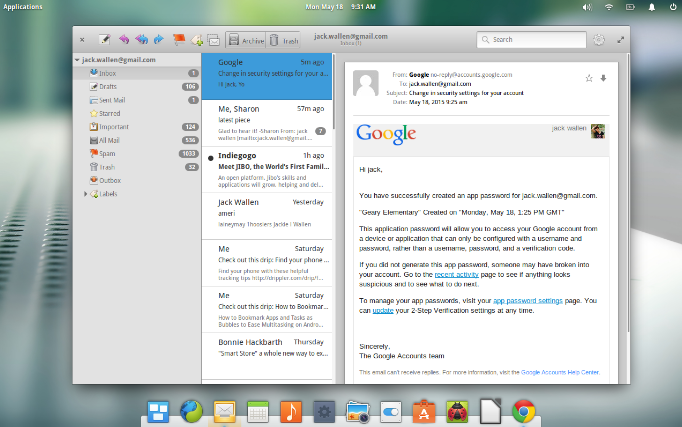Open the message actions down-arrow menu
Image resolution: width=682 pixels, height=427 pixels.
tap(603, 78)
